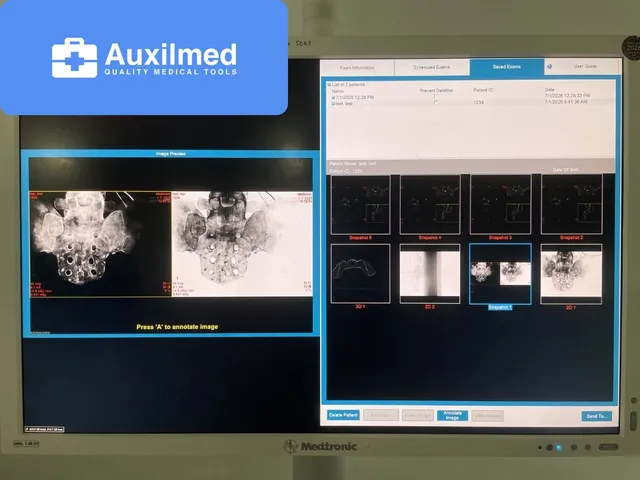Click the Prevent Deletion column header
This screenshot has width=640, height=480.
coord(436,90)
